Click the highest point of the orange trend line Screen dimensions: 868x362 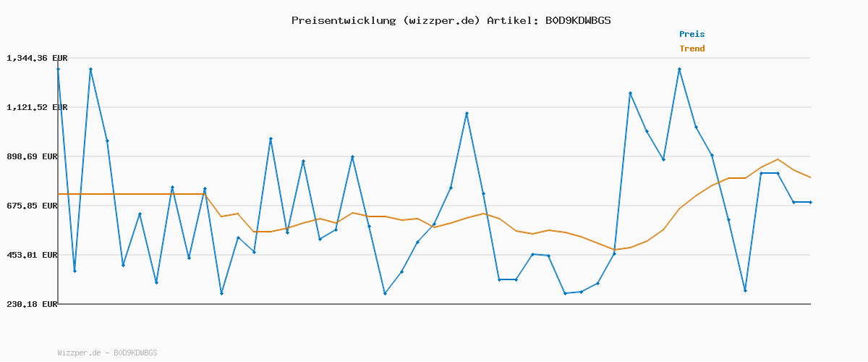coord(778,159)
